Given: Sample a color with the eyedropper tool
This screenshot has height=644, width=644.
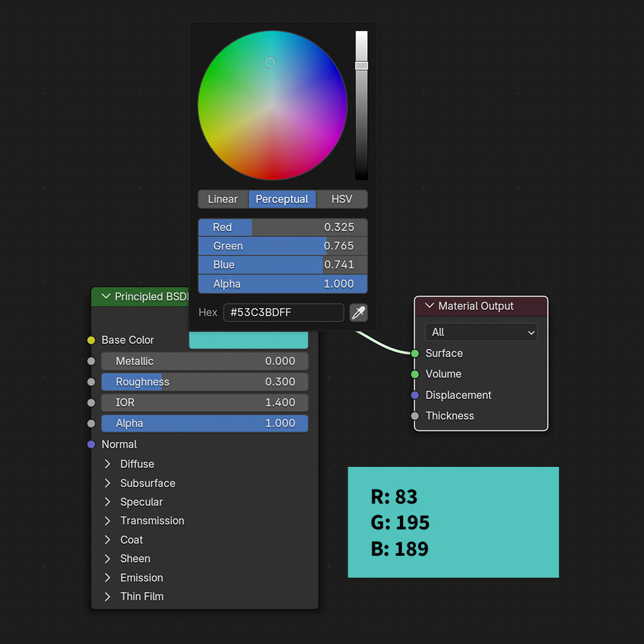Looking at the screenshot, I should [x=359, y=312].
